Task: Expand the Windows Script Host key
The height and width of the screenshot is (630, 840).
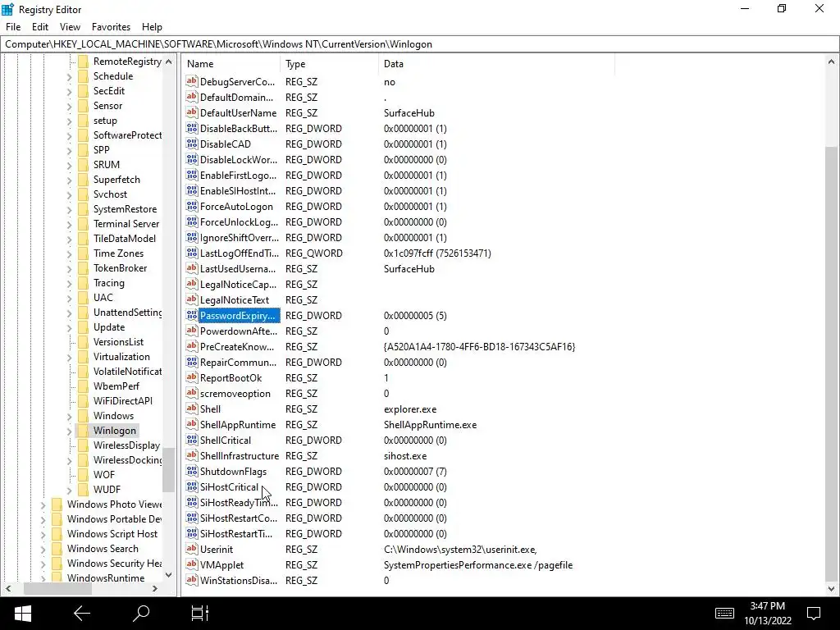Action: [43, 534]
